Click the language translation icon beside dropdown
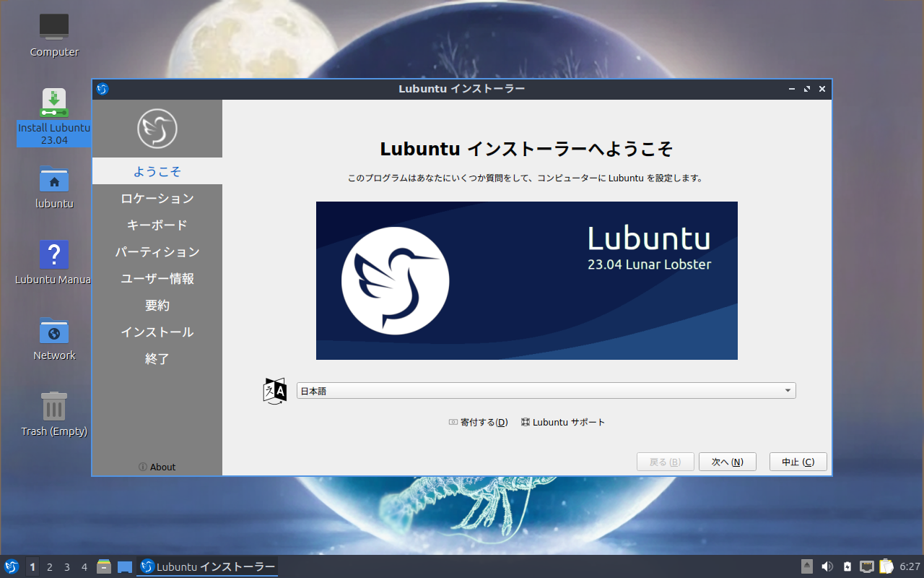The image size is (924, 578). tap(275, 391)
